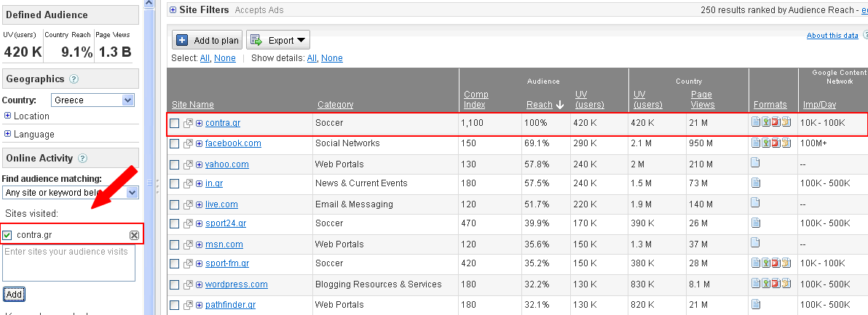Open wordpress.com in a new window icon
The width and height of the screenshot is (868, 315).
click(188, 285)
